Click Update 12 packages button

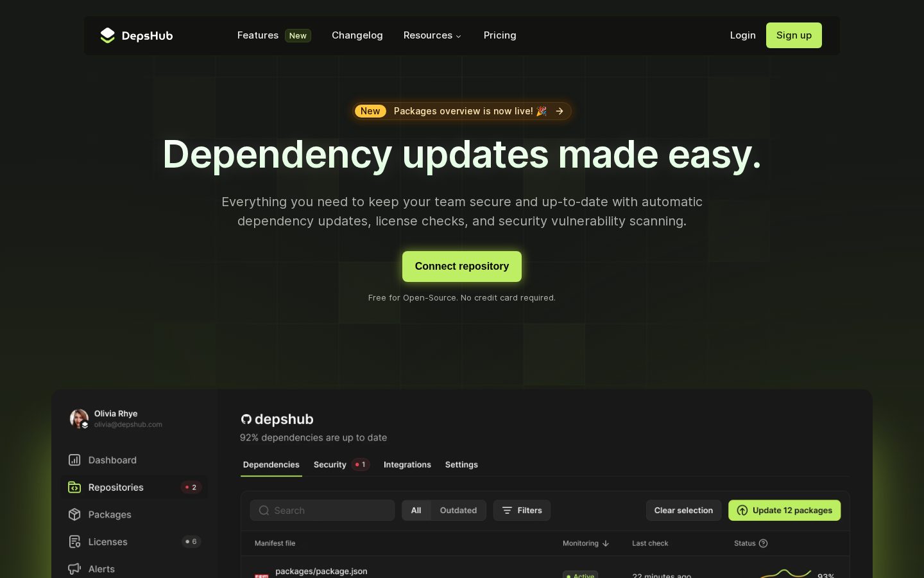point(784,511)
